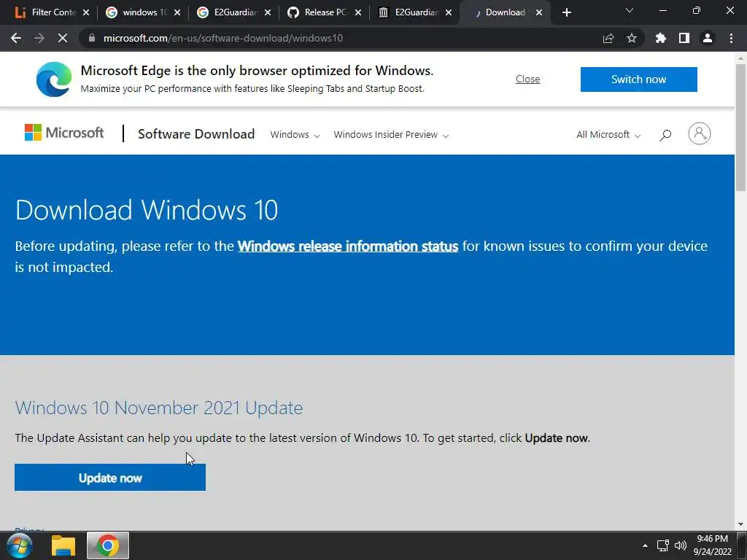747x560 pixels.
Task: Share this page icon in address bar
Action: 608,38
